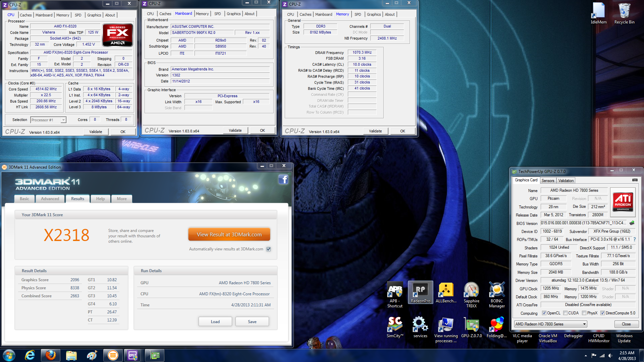
Task: Click the SABERTOOTH 990FX R2.0 model field
Action: coord(202,33)
